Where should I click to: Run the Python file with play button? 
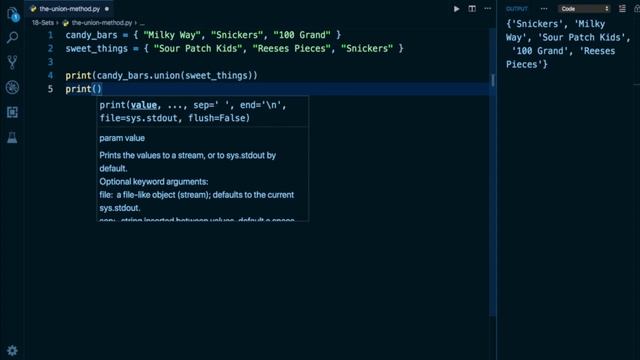tap(456, 9)
